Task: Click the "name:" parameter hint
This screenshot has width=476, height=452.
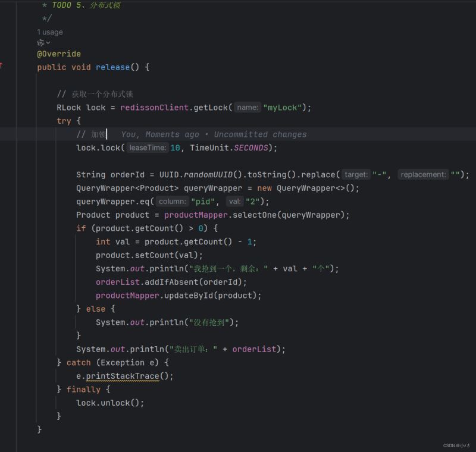Action: (248, 108)
